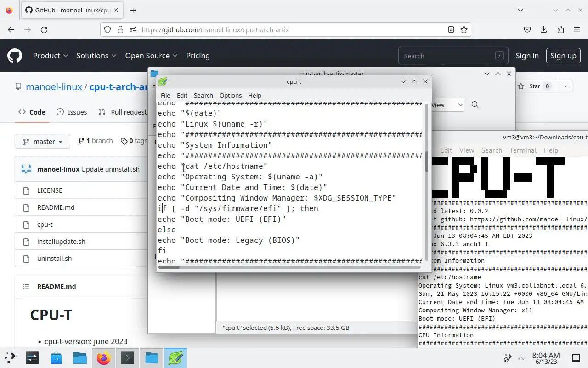Viewport: 588px width, 368px height.
Task: Click the padlock site info icon
Action: (x=120, y=29)
